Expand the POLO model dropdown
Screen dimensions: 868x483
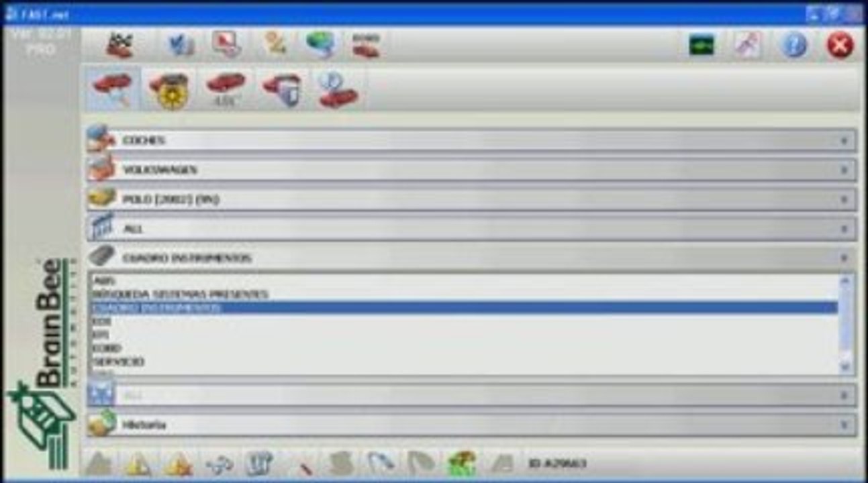[x=845, y=199]
